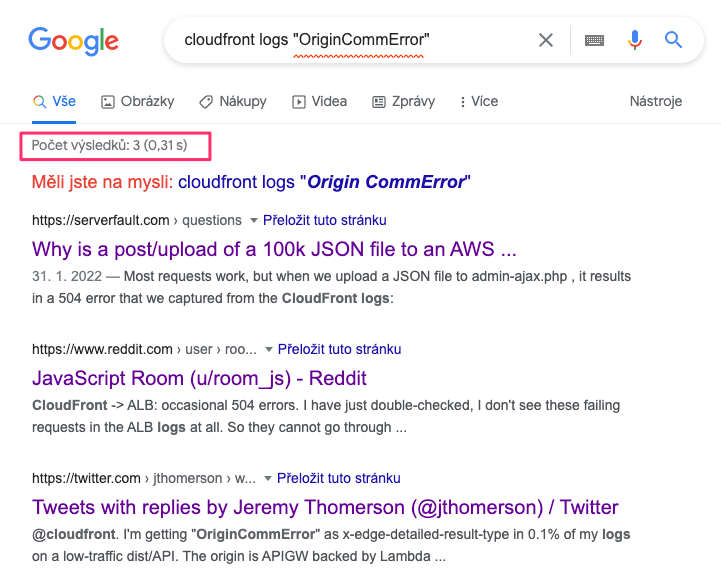Click the images icon beside Obrázky
Image resolution: width=721 pixels, height=583 pixels.
(x=108, y=102)
